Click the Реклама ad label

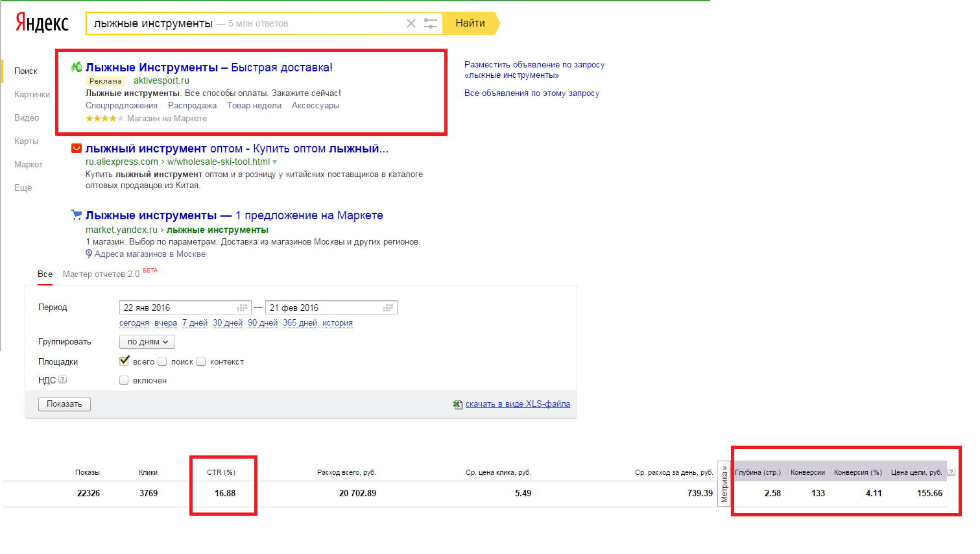(x=105, y=81)
